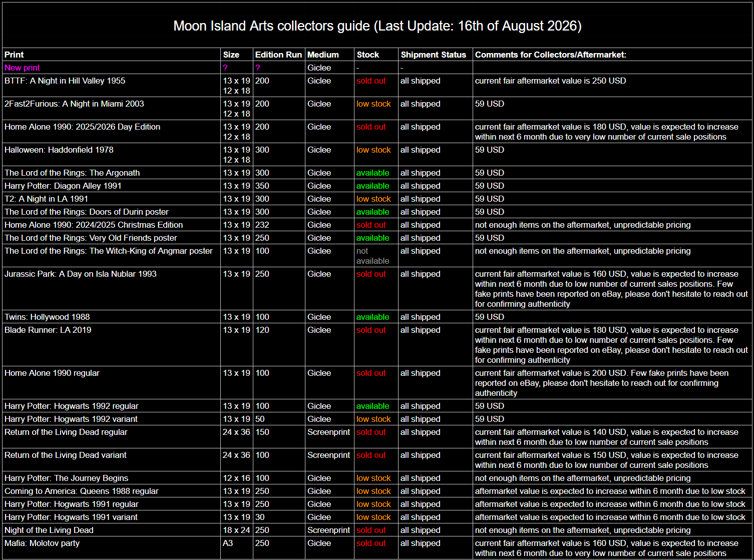Image resolution: width=754 pixels, height=560 pixels.
Task: Click Home Alone 1990: 2025/2026 Day Edition
Action: pyautogui.click(x=82, y=127)
